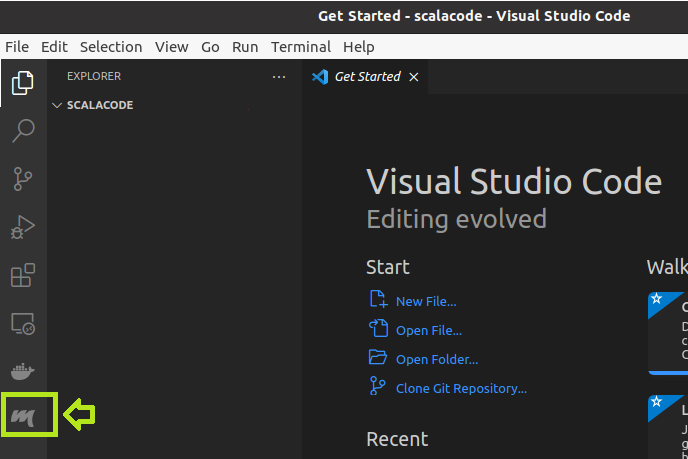
Task: Click the Open Folder... link
Action: pyautogui.click(x=436, y=359)
